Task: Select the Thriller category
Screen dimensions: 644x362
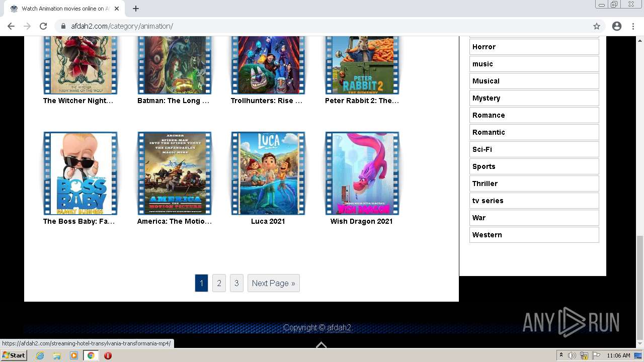Action: click(x=534, y=184)
